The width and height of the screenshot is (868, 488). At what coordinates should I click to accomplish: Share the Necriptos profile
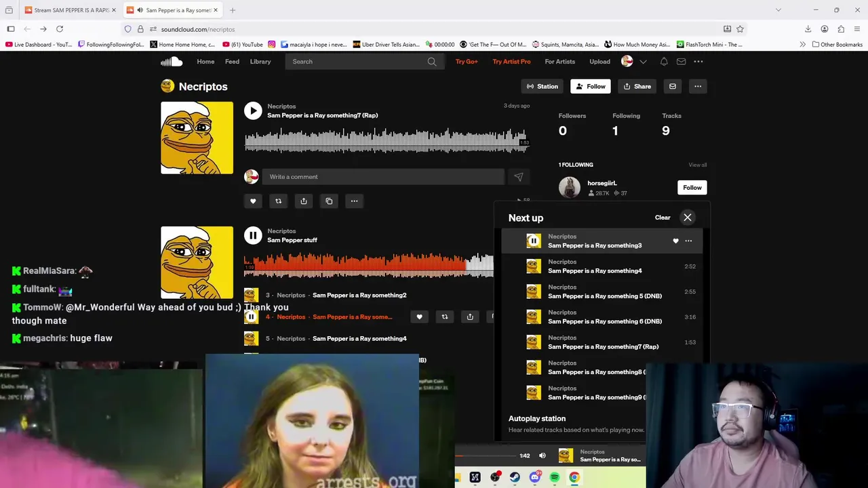(637, 86)
